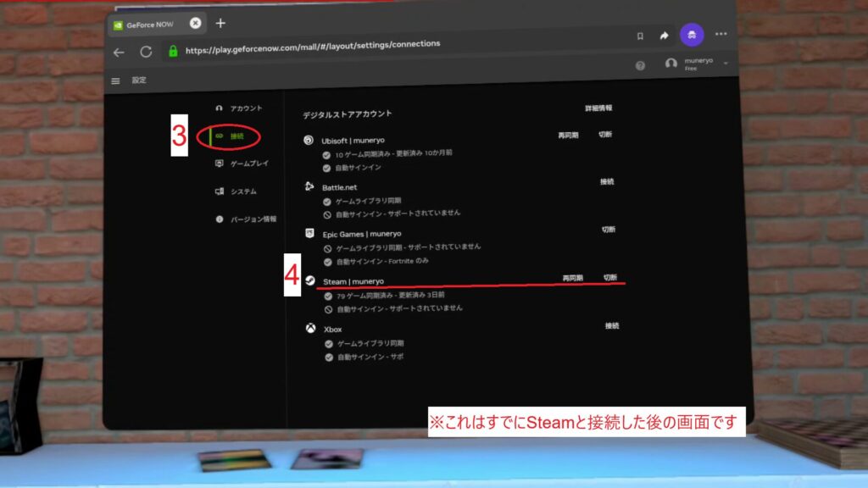Click 切断 for Epic Games
Image resolution: width=868 pixels, height=488 pixels.
[609, 229]
